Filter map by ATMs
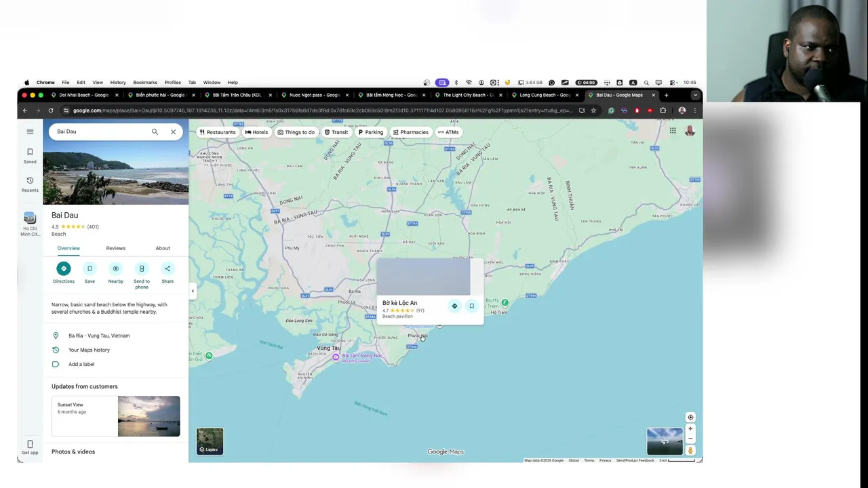The height and width of the screenshot is (488, 868). click(448, 132)
